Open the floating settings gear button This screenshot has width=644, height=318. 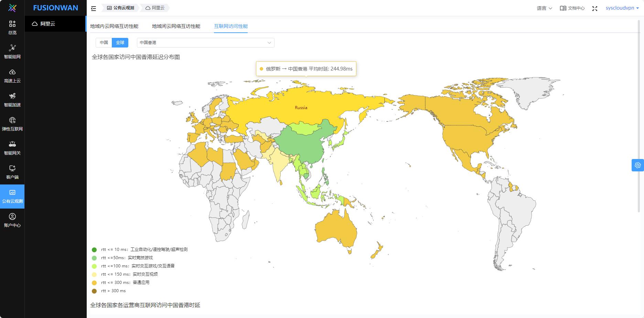[638, 165]
